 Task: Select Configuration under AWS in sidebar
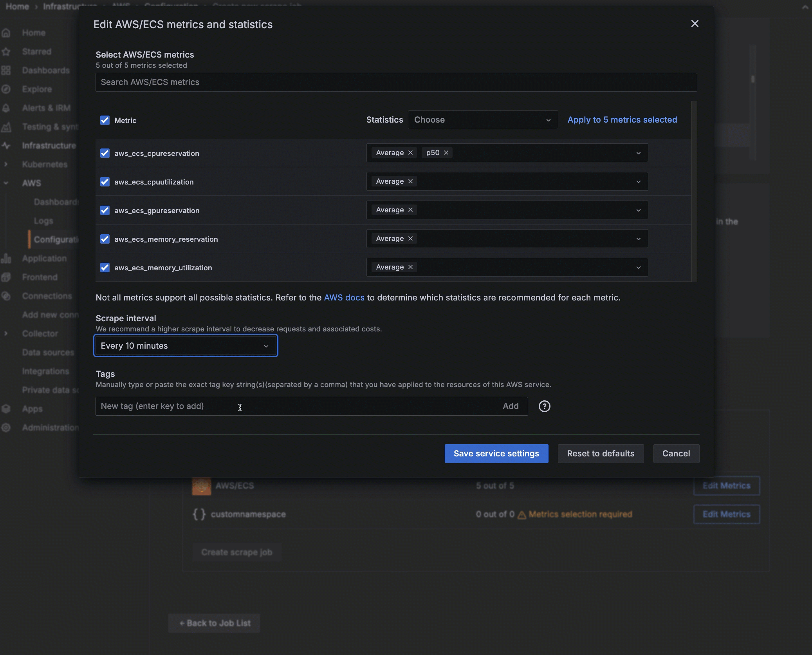[x=56, y=240]
